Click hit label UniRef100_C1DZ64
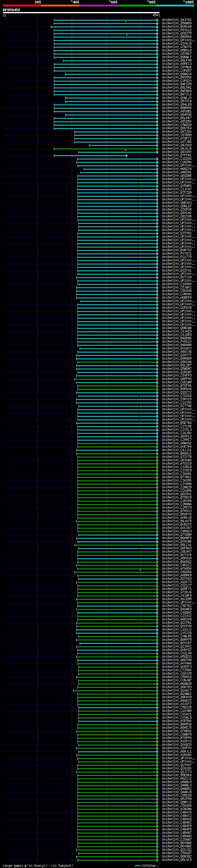 tap(177, 159)
